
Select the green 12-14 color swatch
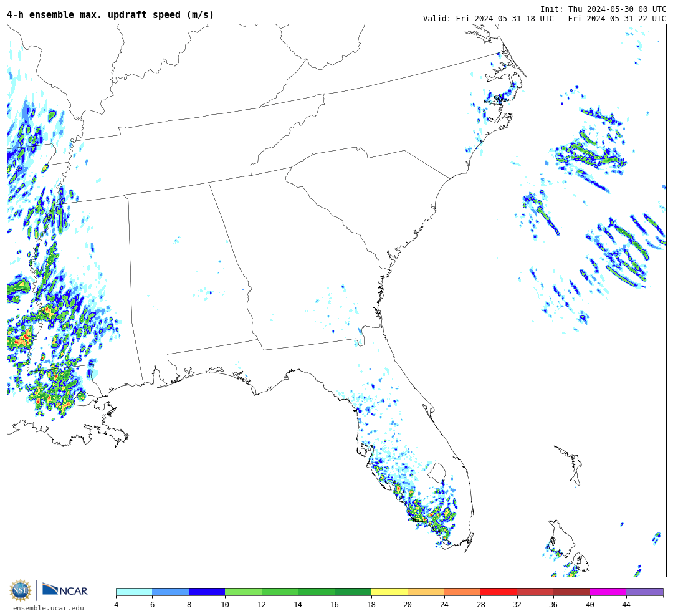[280, 592]
